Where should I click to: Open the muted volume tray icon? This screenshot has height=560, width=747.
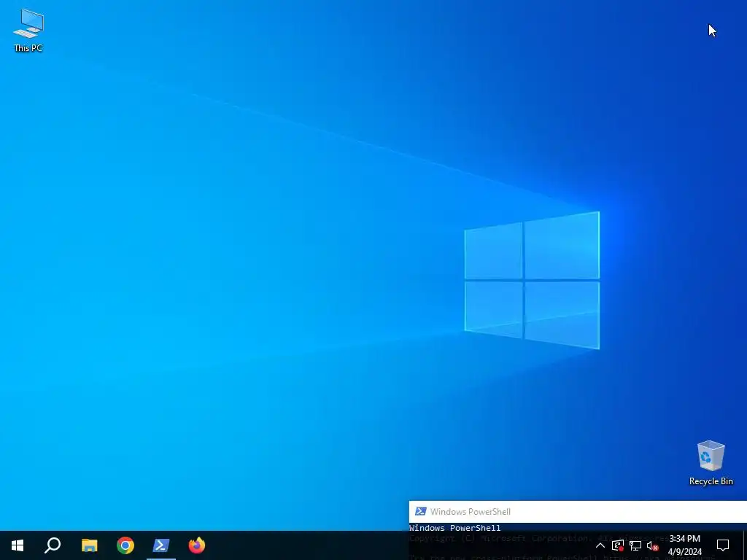pyautogui.click(x=653, y=545)
